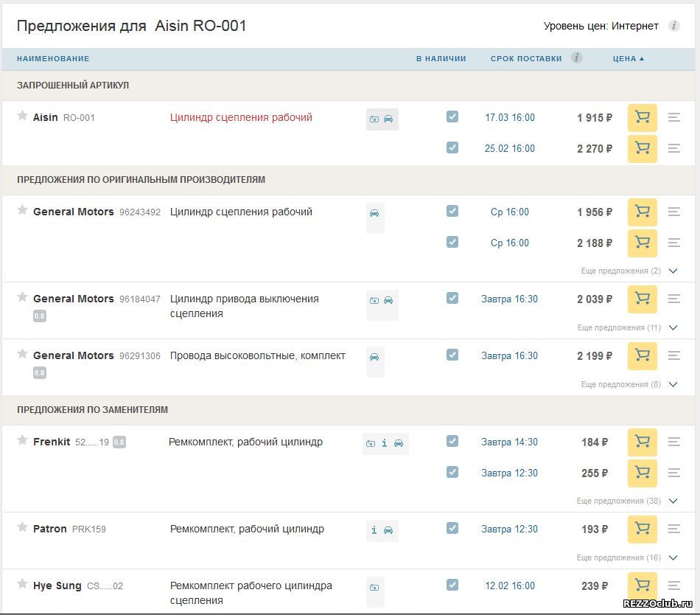This screenshot has height=615, width=700.
Task: Favorite the Patron PRK159 item
Action: point(22,527)
